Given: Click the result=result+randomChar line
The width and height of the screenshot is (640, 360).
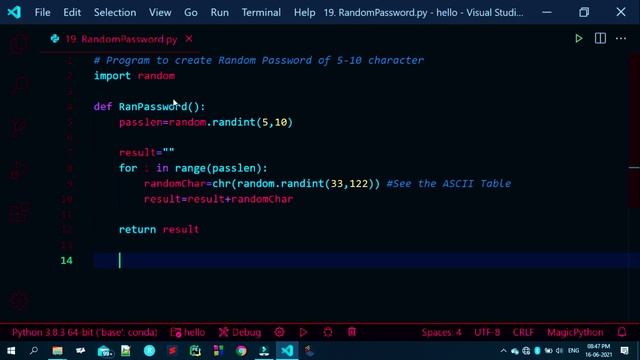Looking at the screenshot, I should [x=218, y=199].
